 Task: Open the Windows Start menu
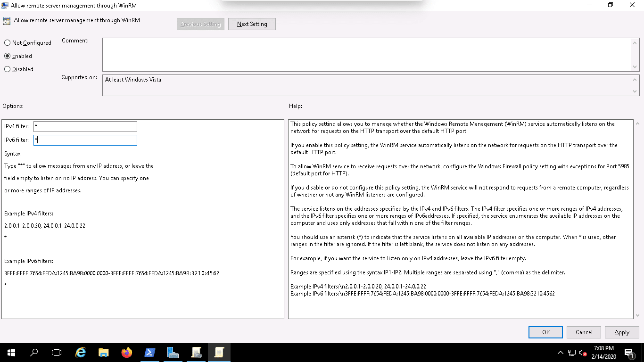tap(11, 352)
